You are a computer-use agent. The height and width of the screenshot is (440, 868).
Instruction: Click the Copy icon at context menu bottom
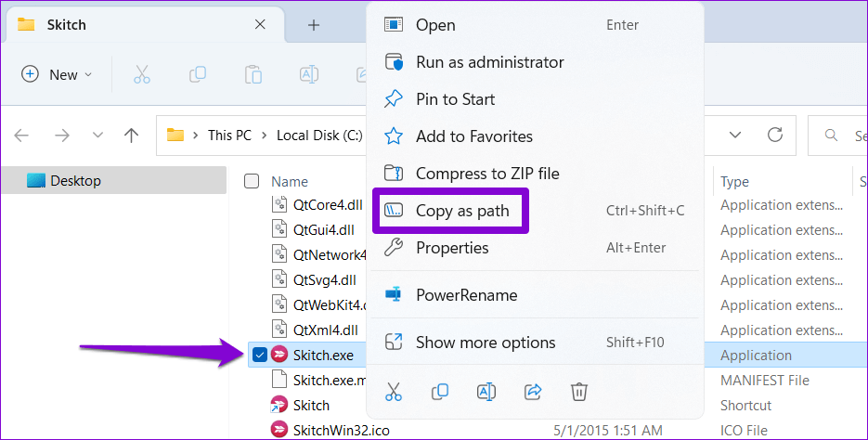tap(440, 392)
